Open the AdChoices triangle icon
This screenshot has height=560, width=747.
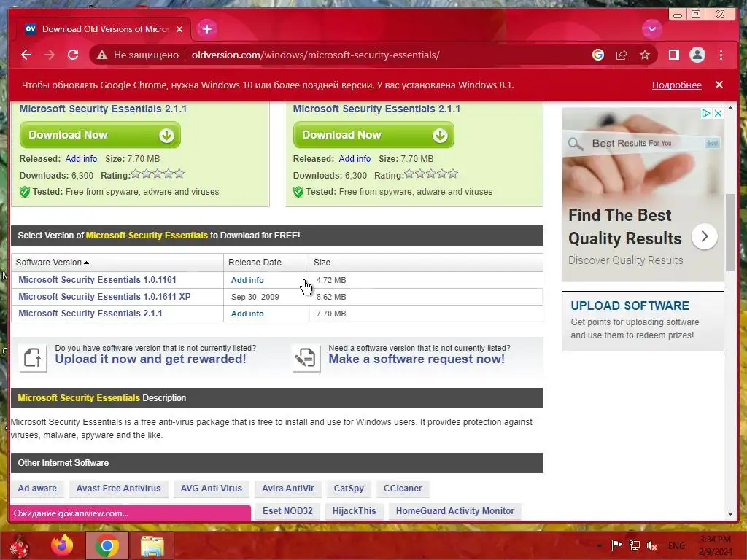pyautogui.click(x=706, y=113)
